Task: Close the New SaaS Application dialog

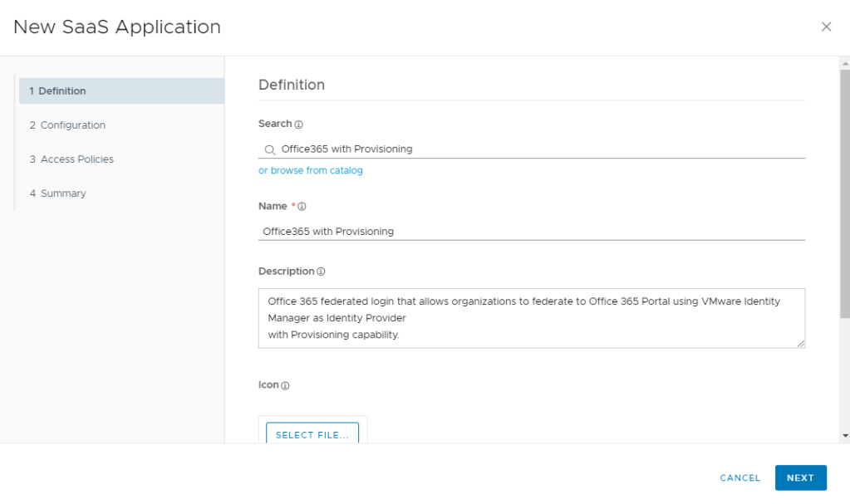Action: pos(826,27)
